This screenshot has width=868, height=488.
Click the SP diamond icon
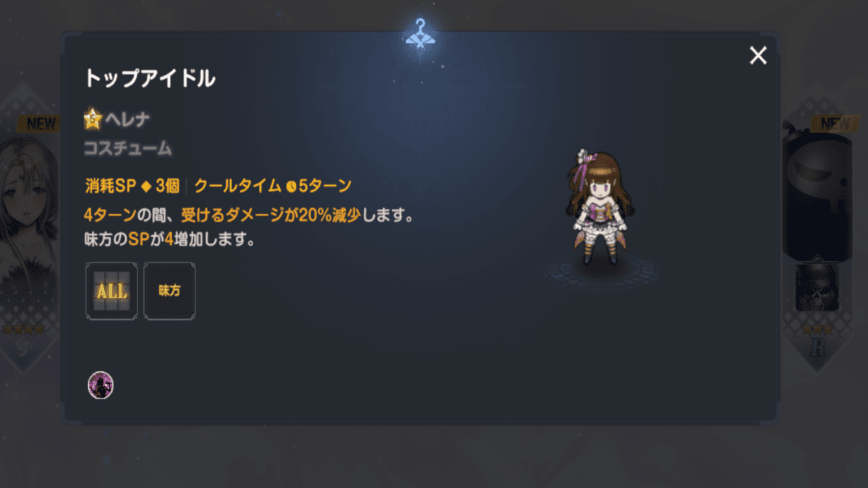[145, 187]
